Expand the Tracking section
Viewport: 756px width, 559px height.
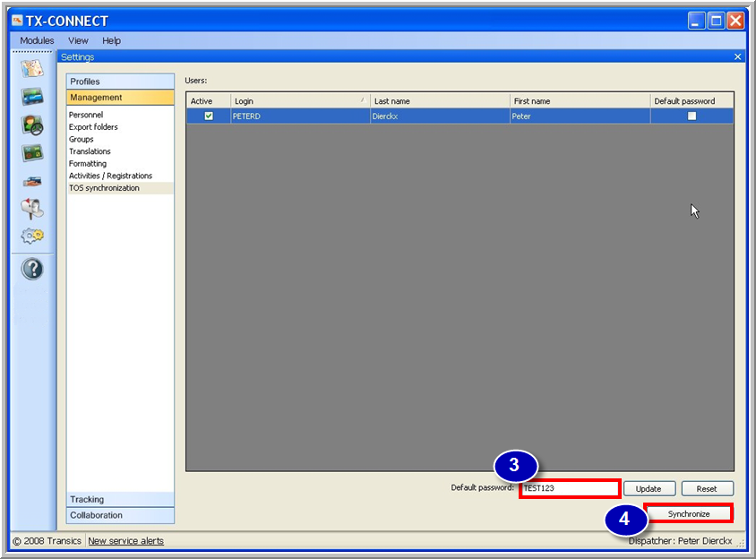click(120, 499)
